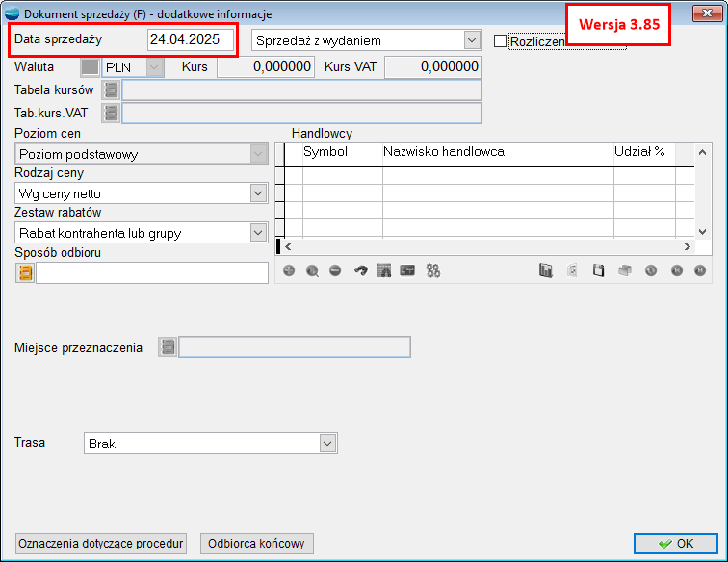
Task: Click the add (plus) icon under Handlowcy
Action: [289, 271]
